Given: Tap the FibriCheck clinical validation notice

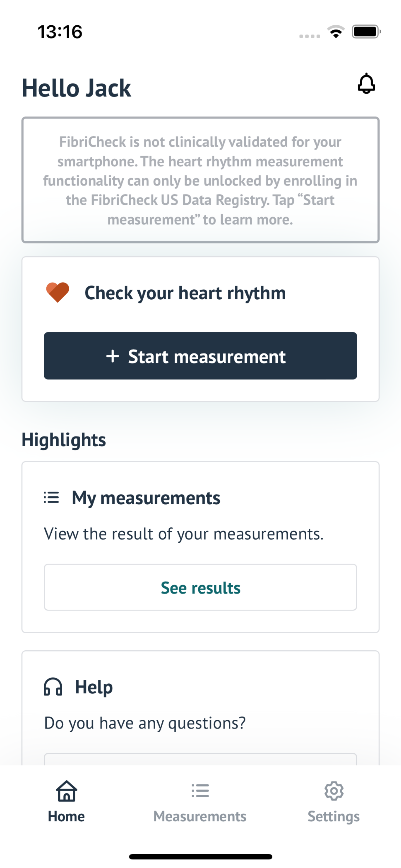Looking at the screenshot, I should click(201, 180).
